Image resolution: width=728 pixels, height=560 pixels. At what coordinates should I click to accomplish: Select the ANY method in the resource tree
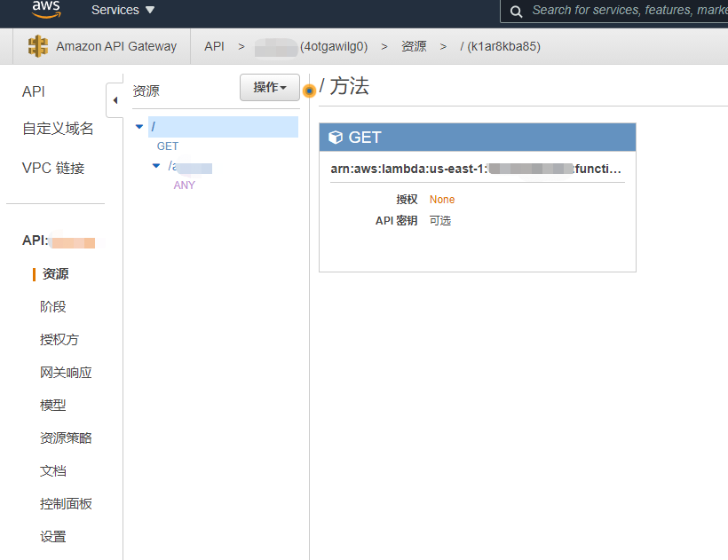coord(184,185)
